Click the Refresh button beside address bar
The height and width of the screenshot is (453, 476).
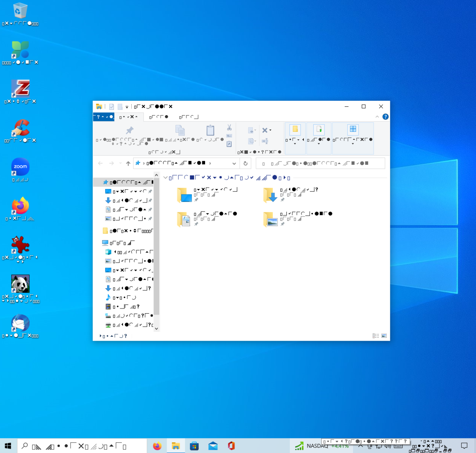coord(246,163)
